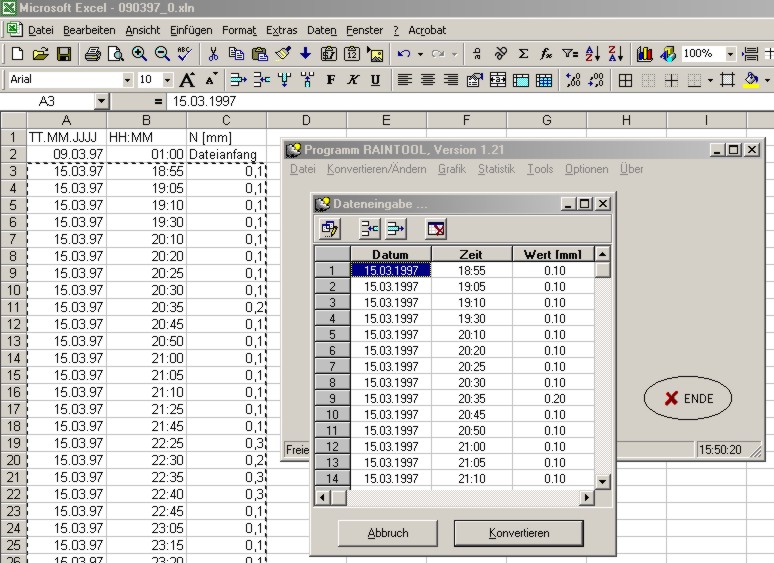The width and height of the screenshot is (774, 563).
Task: Paste from clipboard icon in Excel toolbar
Action: pyautogui.click(x=260, y=54)
